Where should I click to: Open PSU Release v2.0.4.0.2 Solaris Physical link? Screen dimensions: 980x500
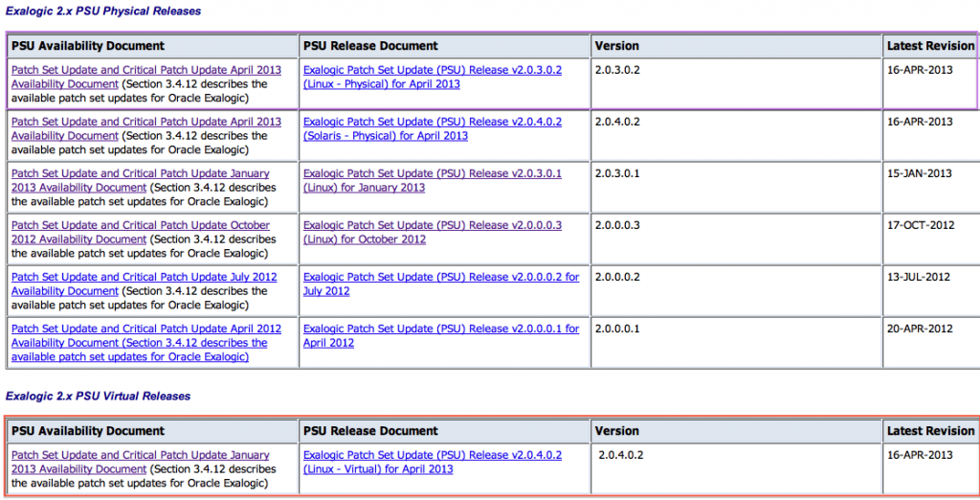click(433, 129)
